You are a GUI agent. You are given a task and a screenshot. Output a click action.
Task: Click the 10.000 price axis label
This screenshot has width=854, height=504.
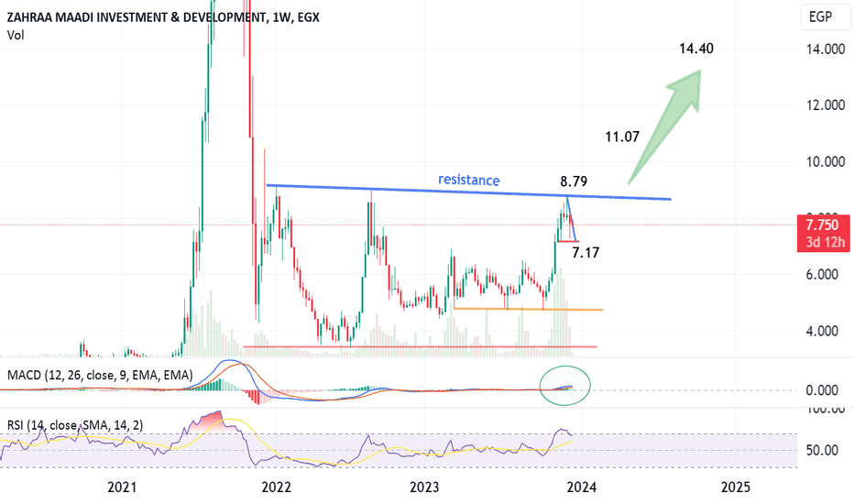pyautogui.click(x=825, y=162)
